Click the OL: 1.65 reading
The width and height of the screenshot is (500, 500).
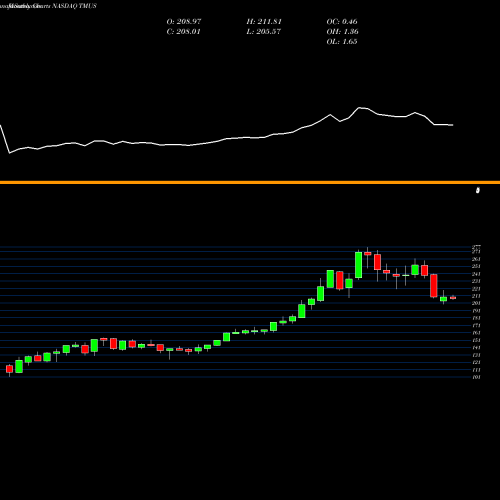coord(342,42)
